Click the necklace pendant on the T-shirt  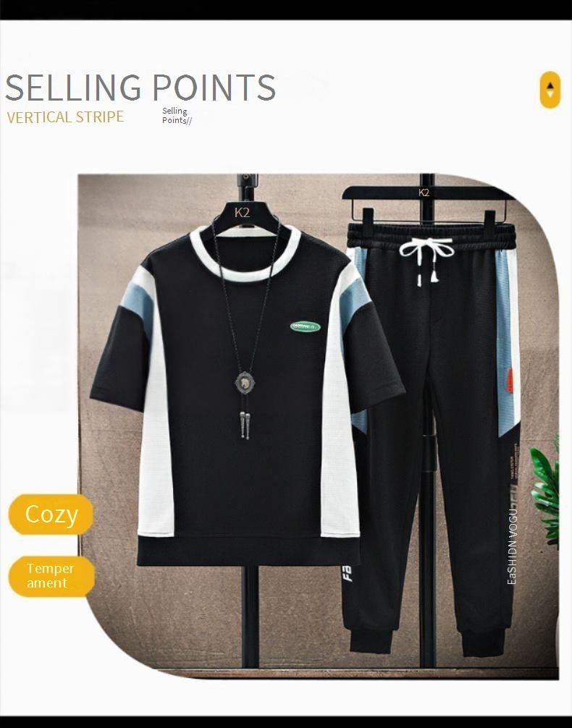point(245,384)
